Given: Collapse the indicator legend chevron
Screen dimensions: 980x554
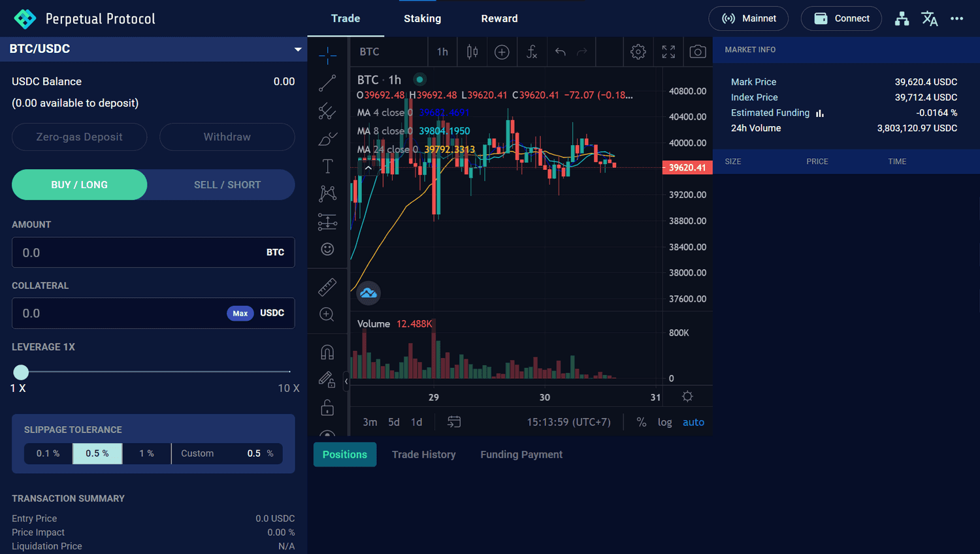Looking at the screenshot, I should point(368,168).
